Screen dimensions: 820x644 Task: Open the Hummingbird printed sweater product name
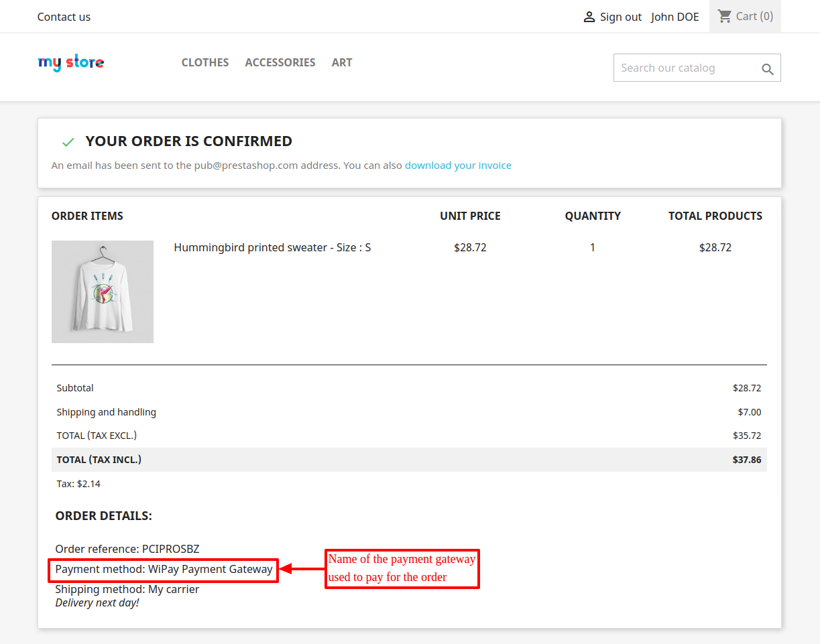point(272,247)
